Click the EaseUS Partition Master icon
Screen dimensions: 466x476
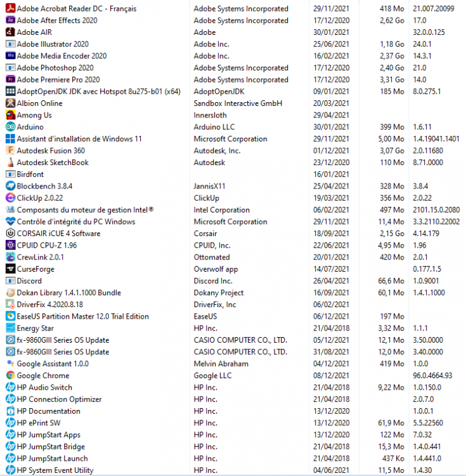10,316
